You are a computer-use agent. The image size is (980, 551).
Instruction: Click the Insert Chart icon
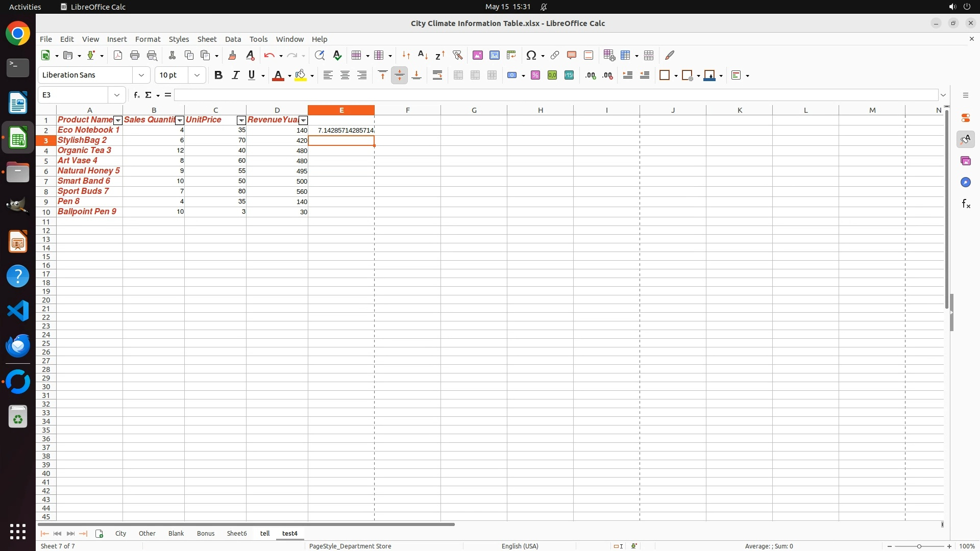tap(494, 55)
